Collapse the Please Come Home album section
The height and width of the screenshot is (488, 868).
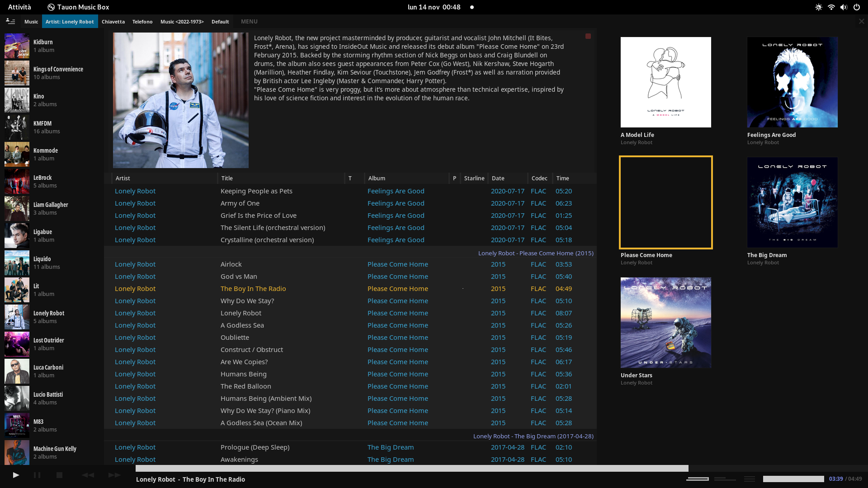[536, 253]
